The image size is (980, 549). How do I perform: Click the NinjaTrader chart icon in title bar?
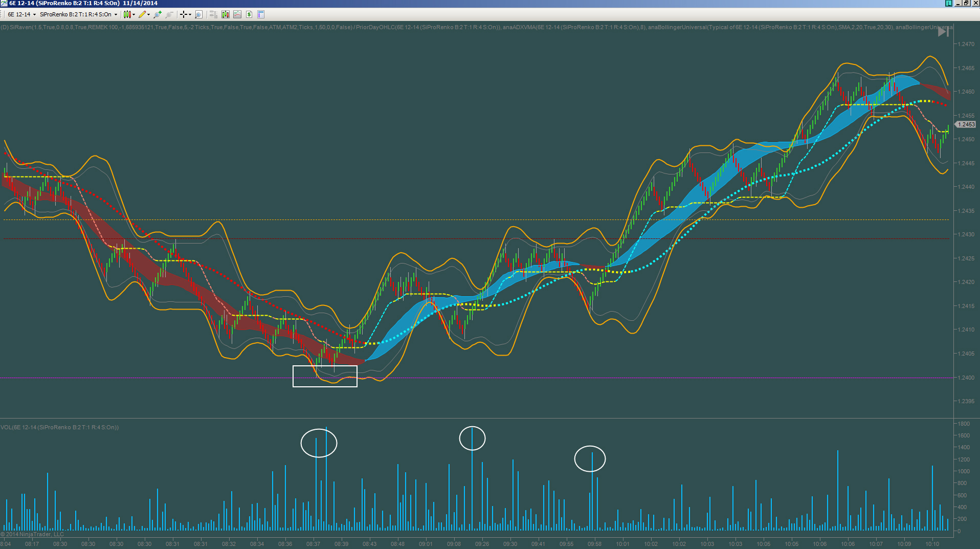coord(4,3)
